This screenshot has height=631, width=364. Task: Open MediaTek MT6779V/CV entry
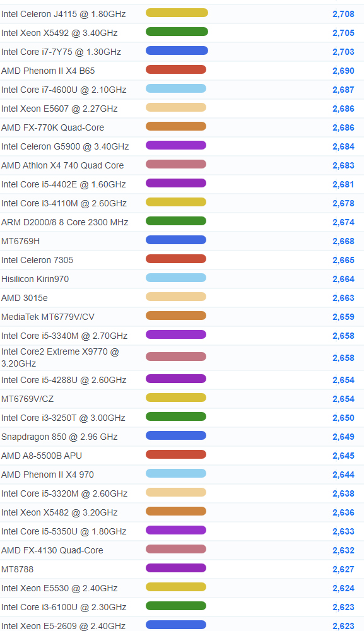48,317
